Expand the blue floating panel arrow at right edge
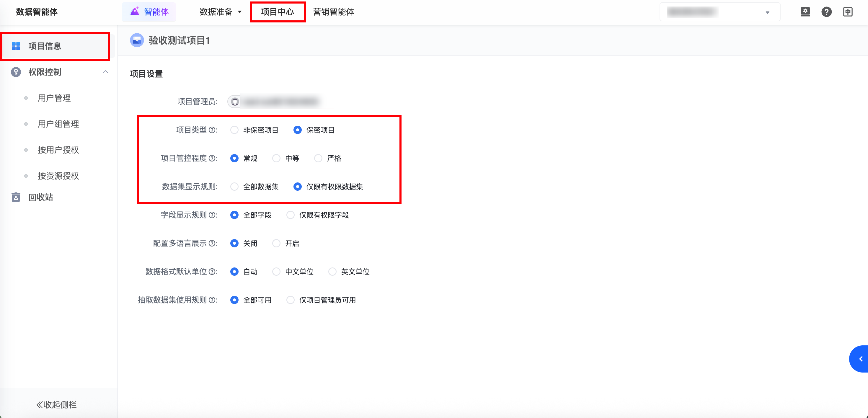 pyautogui.click(x=860, y=359)
